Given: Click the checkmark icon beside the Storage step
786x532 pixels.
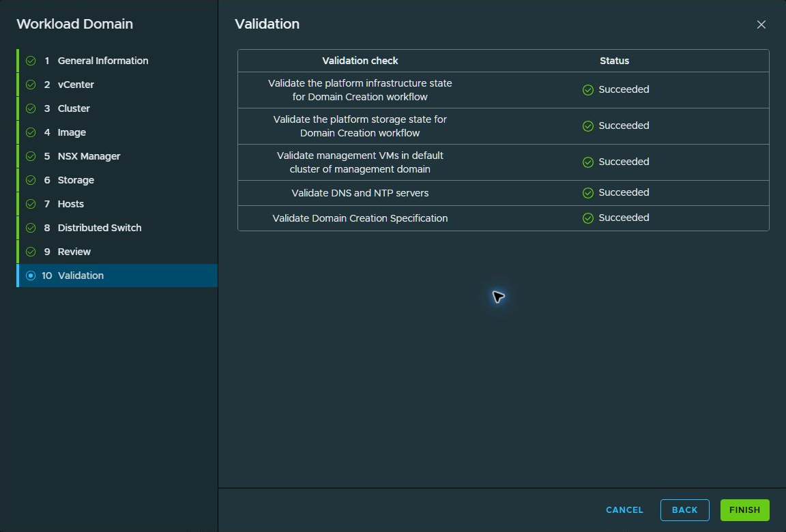Looking at the screenshot, I should tap(31, 180).
